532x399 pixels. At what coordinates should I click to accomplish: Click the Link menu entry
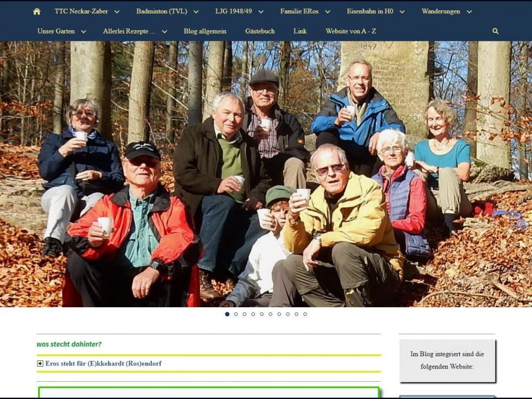pos(300,31)
